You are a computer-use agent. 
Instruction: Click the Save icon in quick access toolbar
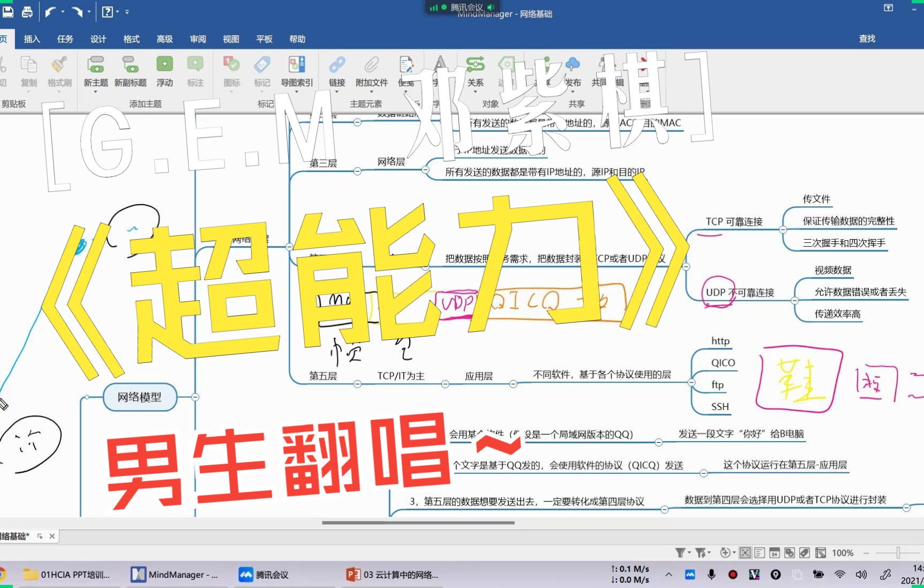click(x=7, y=11)
